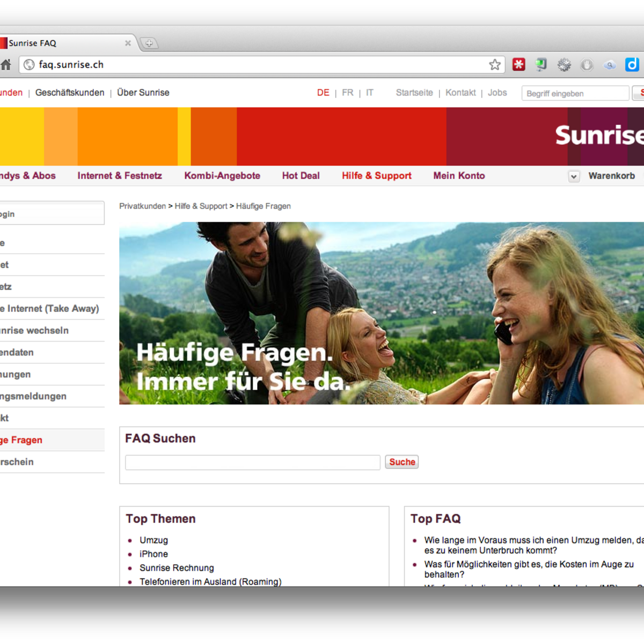Open the Warenkorb link

click(x=612, y=175)
